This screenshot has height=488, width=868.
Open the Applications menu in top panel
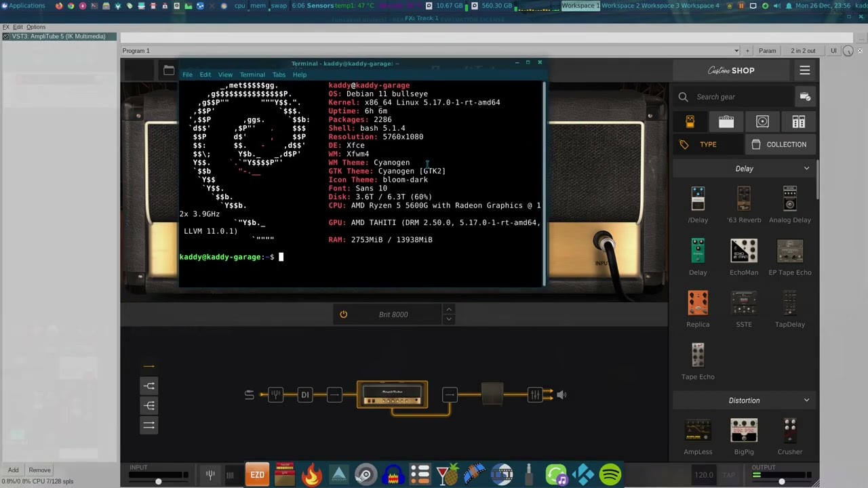23,5
